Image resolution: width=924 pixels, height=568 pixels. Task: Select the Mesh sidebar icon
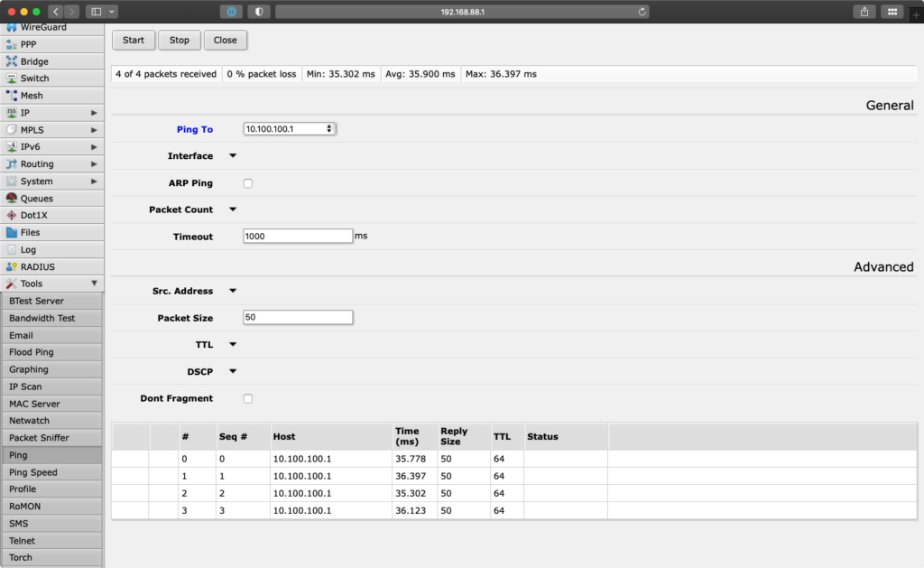(x=32, y=95)
